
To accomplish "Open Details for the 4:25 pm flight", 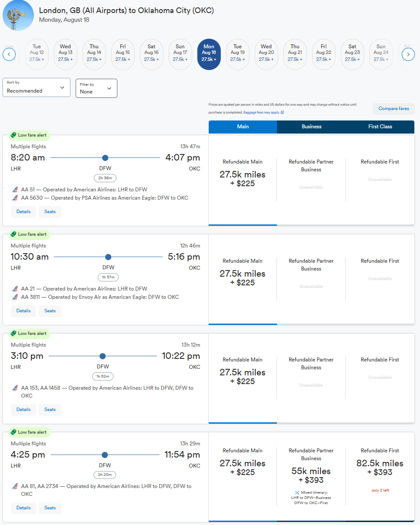I will tap(23, 508).
